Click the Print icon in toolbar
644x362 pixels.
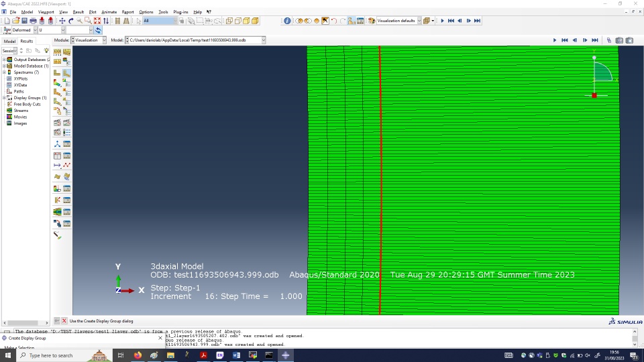tap(33, 21)
